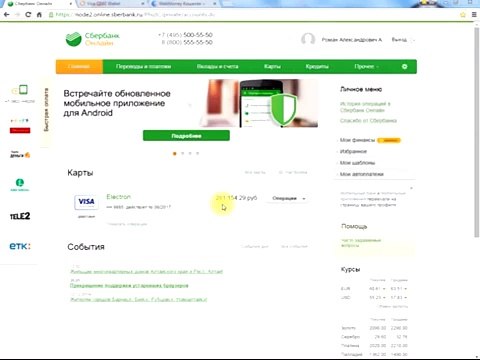Click the browser Home icon
Viewport: 480px width, 360px height.
pyautogui.click(x=39, y=15)
